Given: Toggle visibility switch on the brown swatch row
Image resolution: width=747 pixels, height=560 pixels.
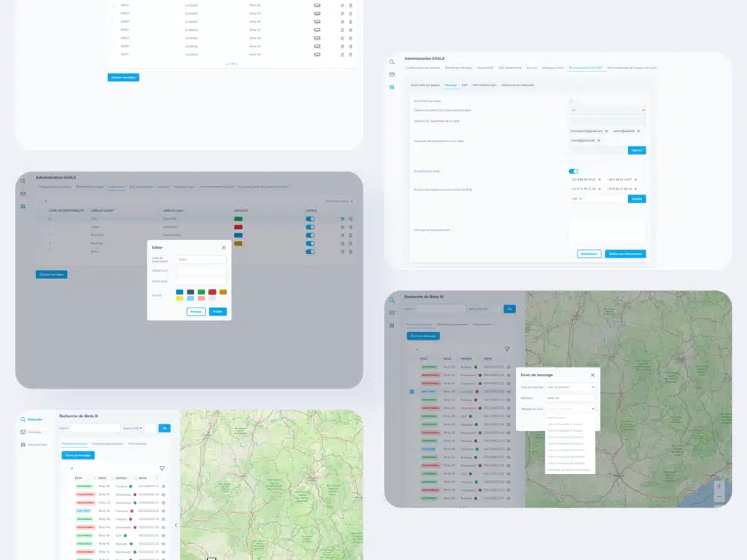Looking at the screenshot, I should click(x=310, y=244).
